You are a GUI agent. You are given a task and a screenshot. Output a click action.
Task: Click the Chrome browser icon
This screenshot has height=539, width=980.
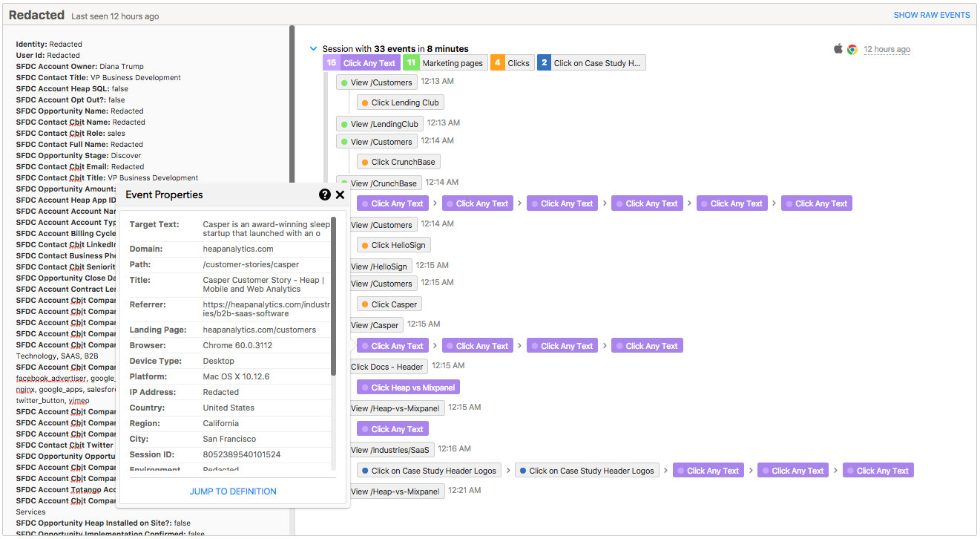852,49
